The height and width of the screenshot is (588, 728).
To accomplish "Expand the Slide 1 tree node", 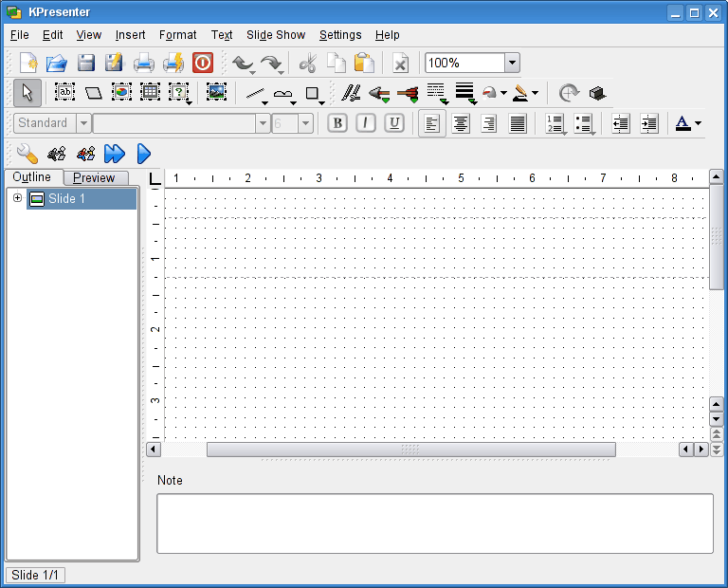I will point(17,198).
